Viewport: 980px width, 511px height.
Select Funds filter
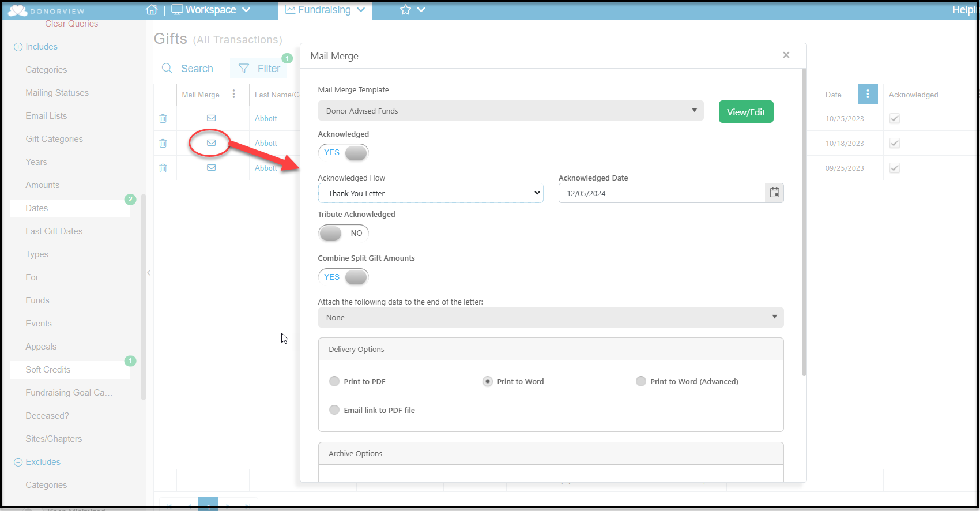tap(37, 300)
